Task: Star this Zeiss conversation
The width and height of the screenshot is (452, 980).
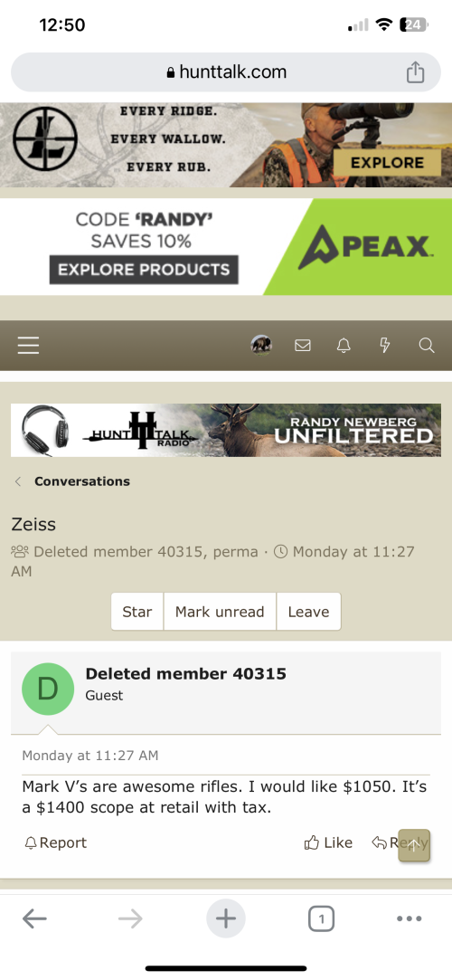Action: [x=137, y=611]
